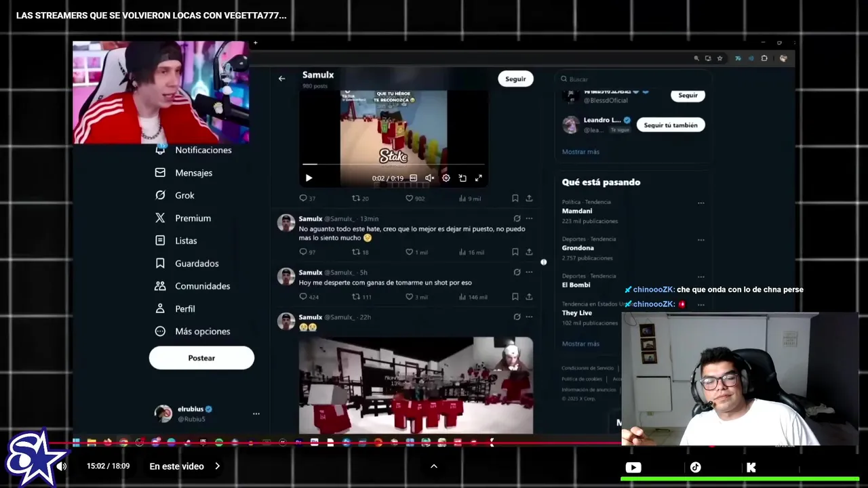The width and height of the screenshot is (868, 488).
Task: Reply to the 'No aguanto todo este hate' tweet
Action: 307,252
